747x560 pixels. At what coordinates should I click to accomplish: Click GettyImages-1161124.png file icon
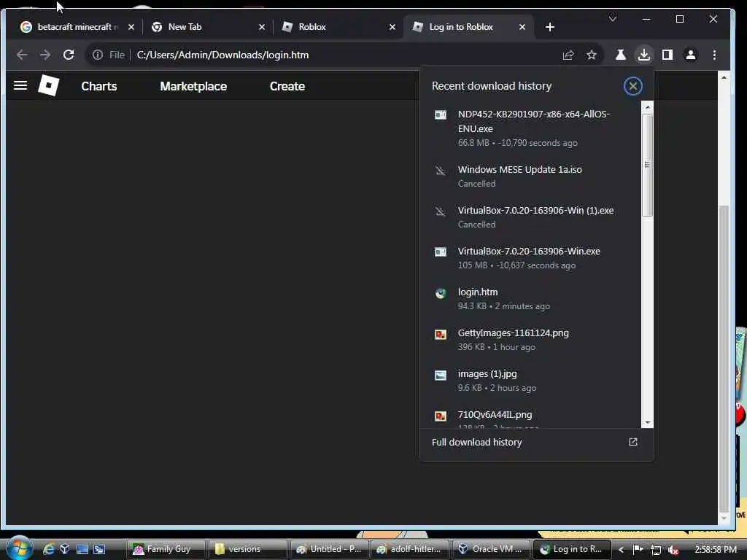(440, 334)
